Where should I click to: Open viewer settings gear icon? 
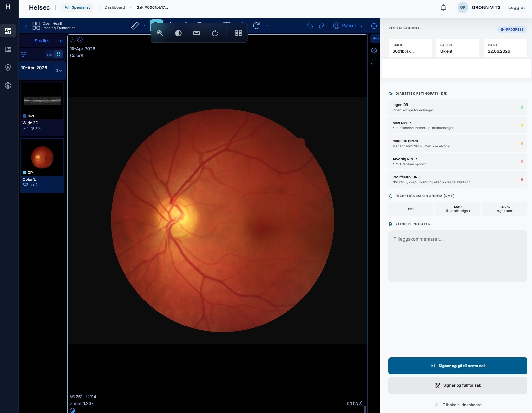tap(374, 26)
